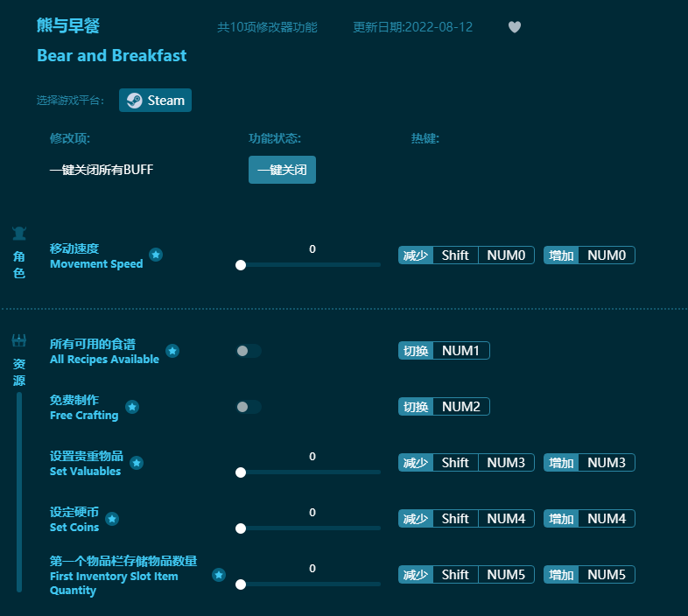Click 切换 hotkey button for NUM2
This screenshot has height=616, width=688.
416,407
